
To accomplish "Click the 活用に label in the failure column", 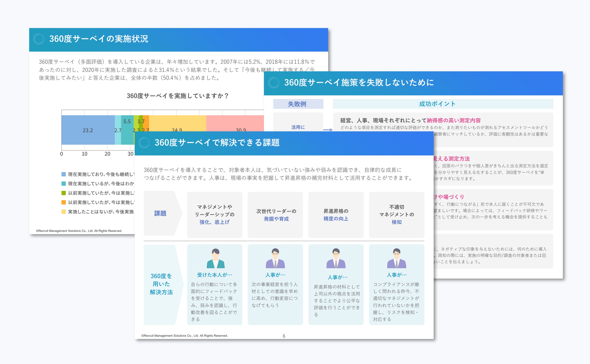I will point(298,127).
